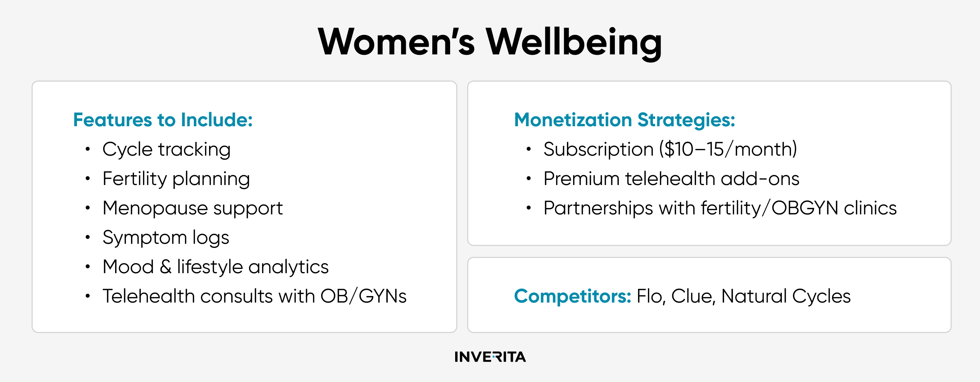
Task: Select the Women's Wellbeing title
Action: point(490,42)
